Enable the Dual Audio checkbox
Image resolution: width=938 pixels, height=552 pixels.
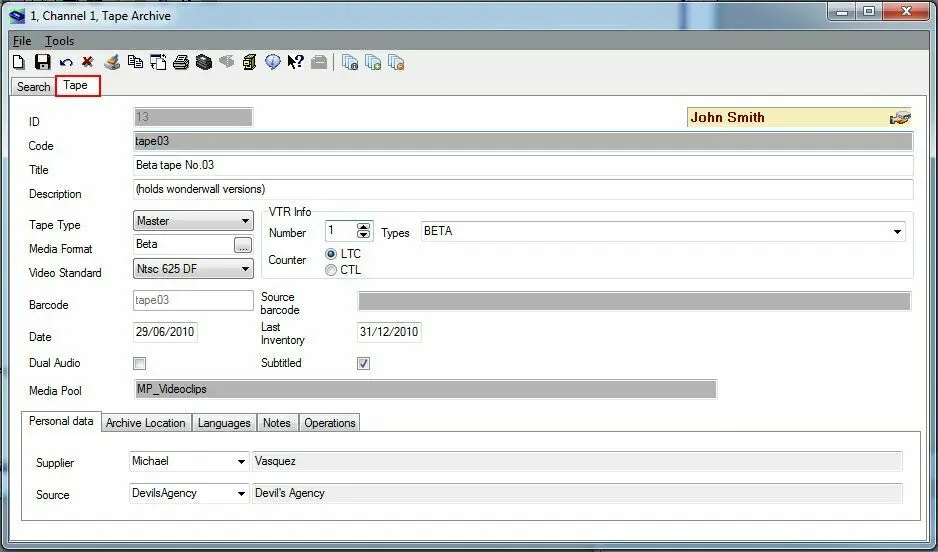140,364
